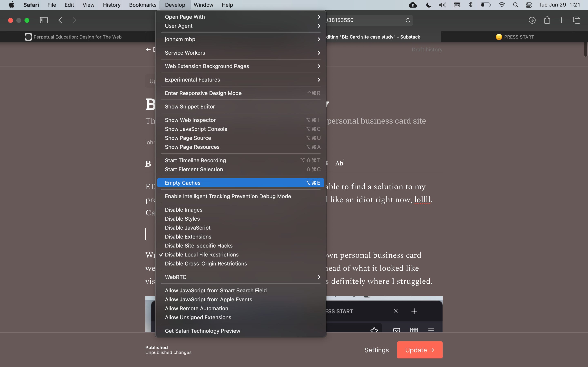Open Settings next to Update
Viewport: 588px width, 367px height.
[x=376, y=350]
